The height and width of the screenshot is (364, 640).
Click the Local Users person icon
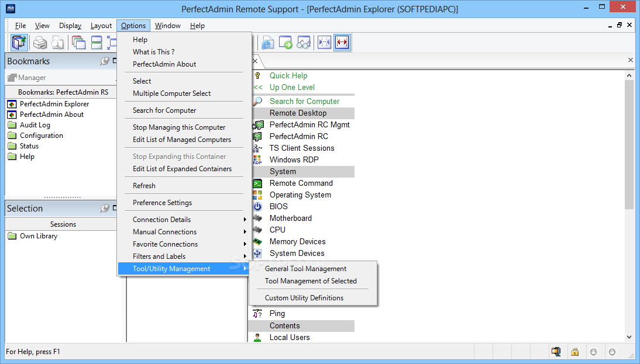point(257,338)
